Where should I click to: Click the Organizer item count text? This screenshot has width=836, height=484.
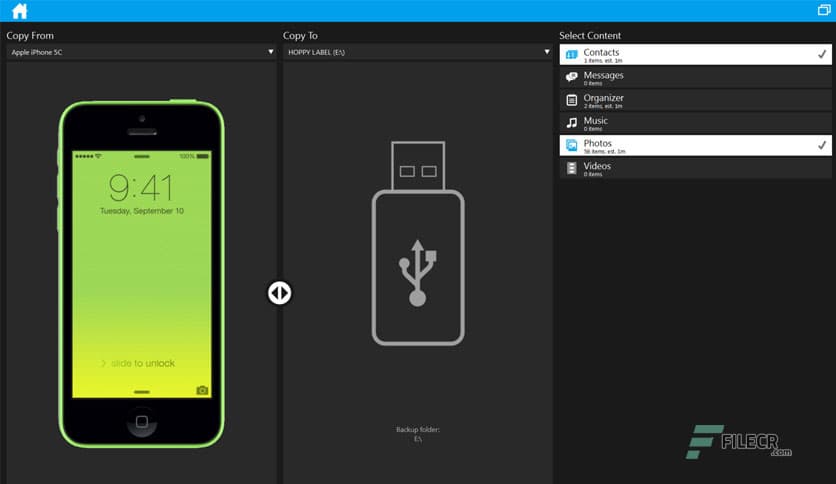coord(602,107)
